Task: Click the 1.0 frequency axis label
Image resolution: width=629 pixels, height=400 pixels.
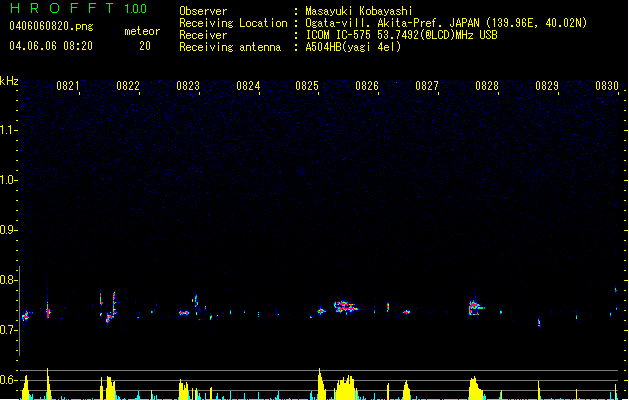Action: [8, 180]
